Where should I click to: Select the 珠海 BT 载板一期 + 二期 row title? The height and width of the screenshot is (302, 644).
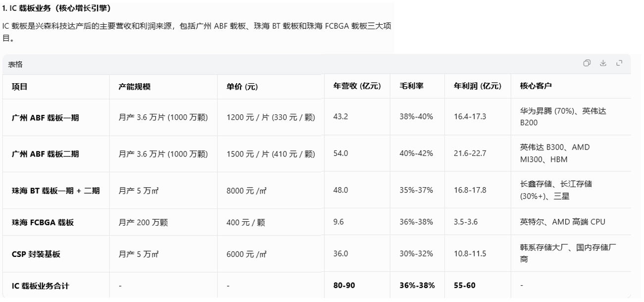click(56, 190)
